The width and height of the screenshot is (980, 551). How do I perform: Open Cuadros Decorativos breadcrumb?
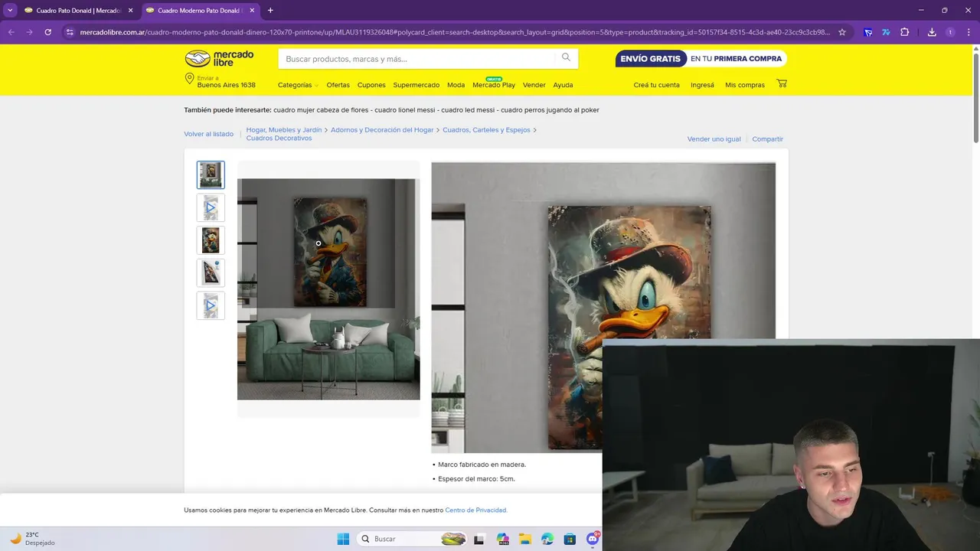[x=279, y=139]
